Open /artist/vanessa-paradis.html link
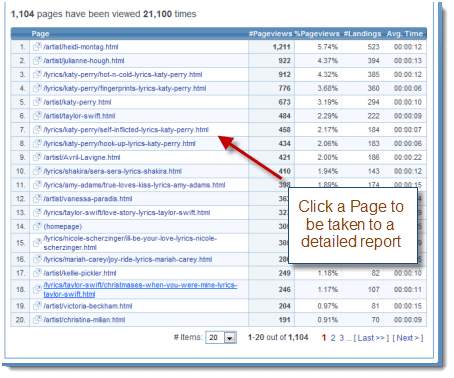The width and height of the screenshot is (454, 378). [88, 199]
